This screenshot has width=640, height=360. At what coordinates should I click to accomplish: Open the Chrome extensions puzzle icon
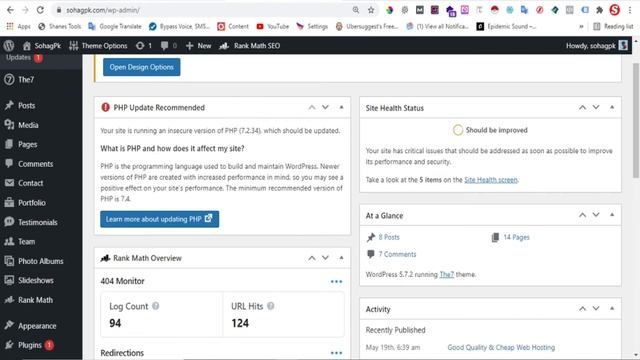point(599,10)
